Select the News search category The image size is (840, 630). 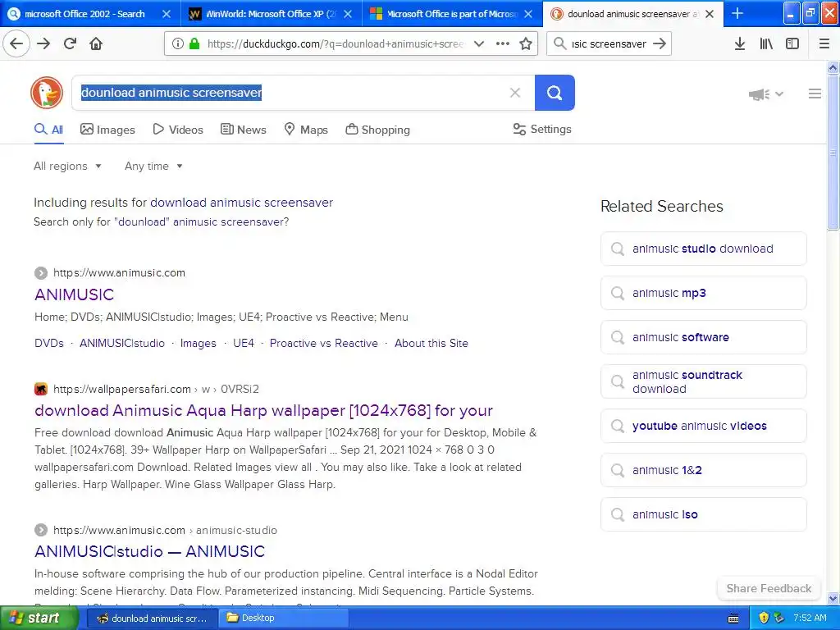[x=243, y=130]
